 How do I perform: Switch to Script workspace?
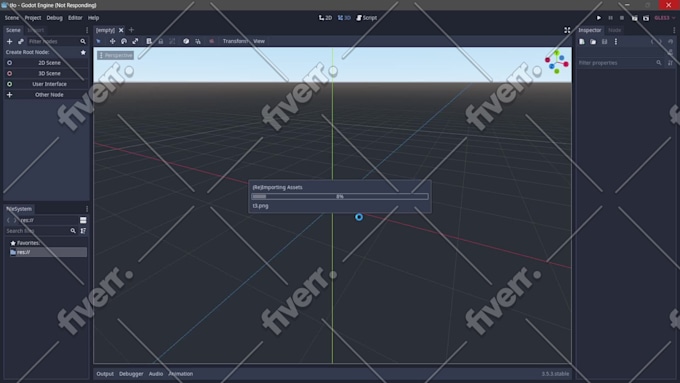(367, 18)
